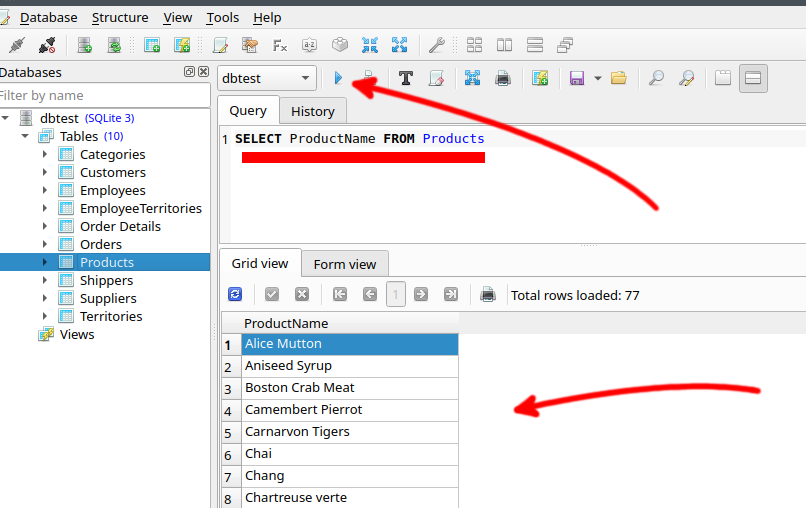Open configuration with the wrench icon
This screenshot has height=508, width=806.
pyautogui.click(x=436, y=45)
